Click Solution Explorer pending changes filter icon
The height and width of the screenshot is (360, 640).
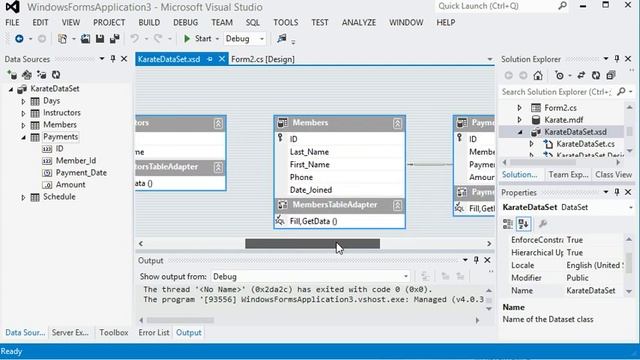click(x=560, y=76)
